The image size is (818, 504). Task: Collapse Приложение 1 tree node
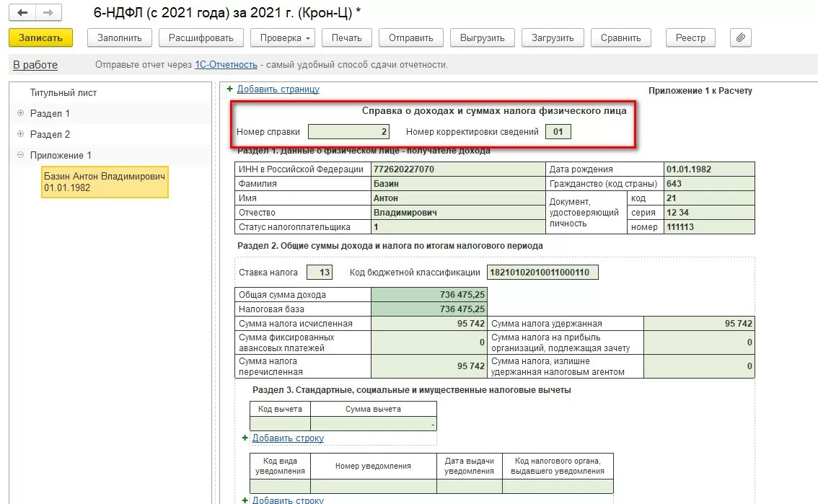click(x=20, y=155)
